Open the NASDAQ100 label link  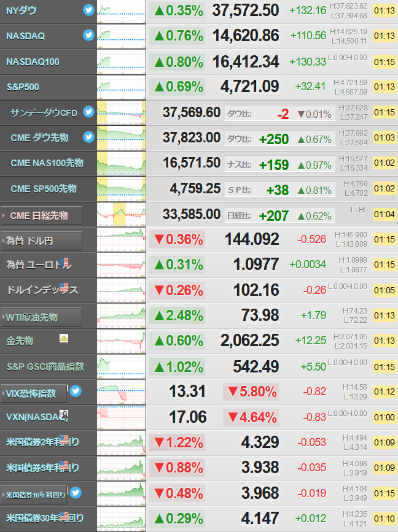[x=33, y=62]
